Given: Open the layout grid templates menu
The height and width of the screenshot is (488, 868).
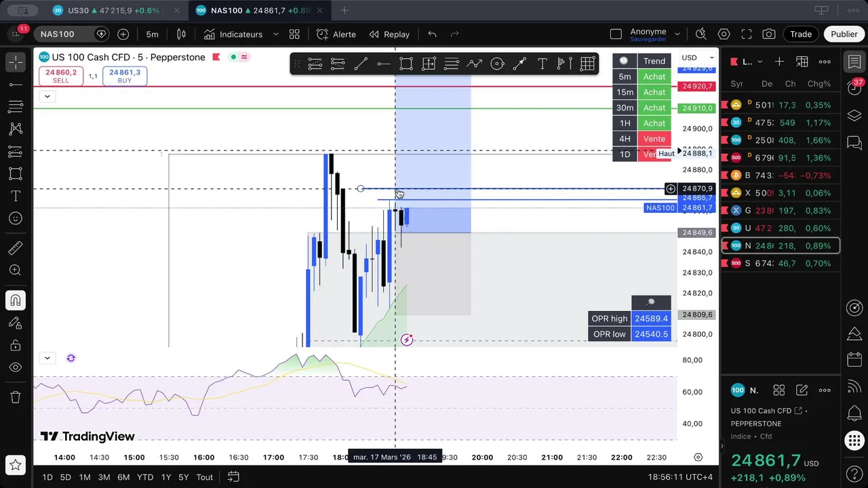Looking at the screenshot, I should (x=294, y=34).
